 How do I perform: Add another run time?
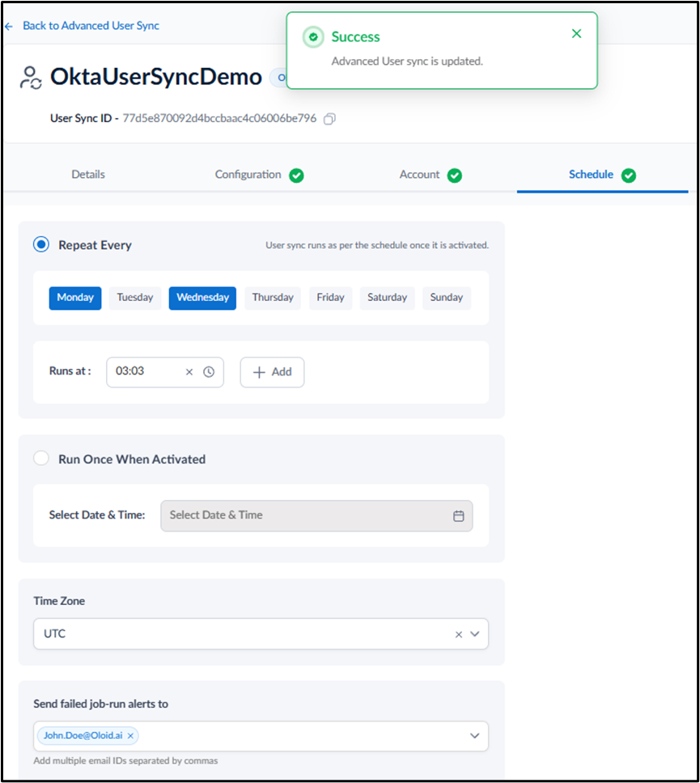[x=272, y=372]
